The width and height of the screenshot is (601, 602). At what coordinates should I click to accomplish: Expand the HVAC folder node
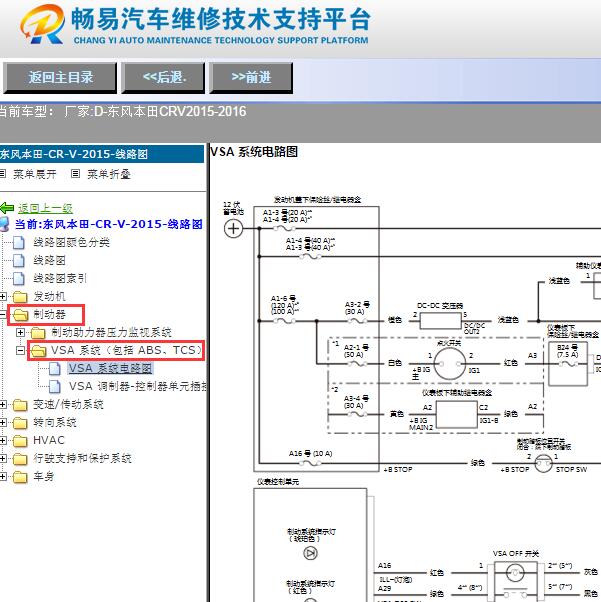(3, 440)
